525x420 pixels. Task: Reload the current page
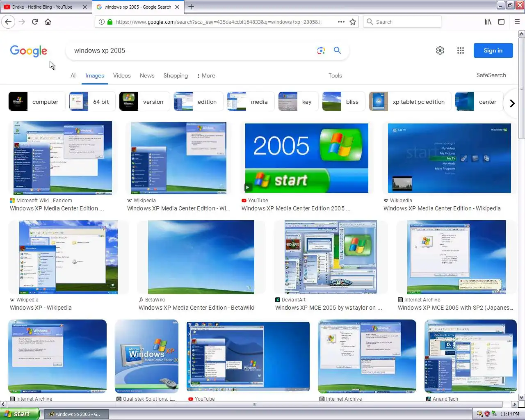click(35, 22)
